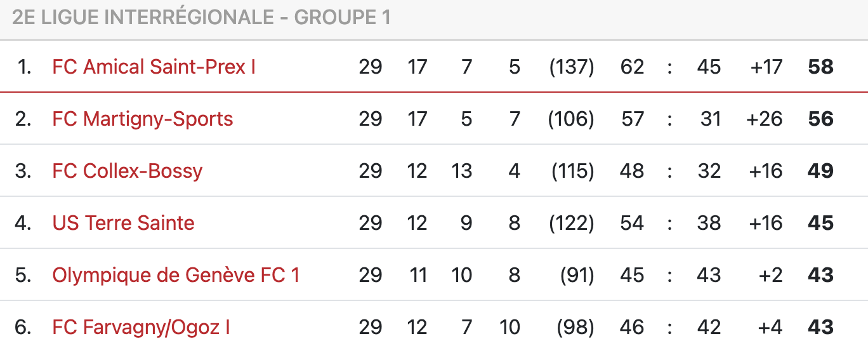
Task: Select the US Terre Sainte team link
Action: [123, 223]
